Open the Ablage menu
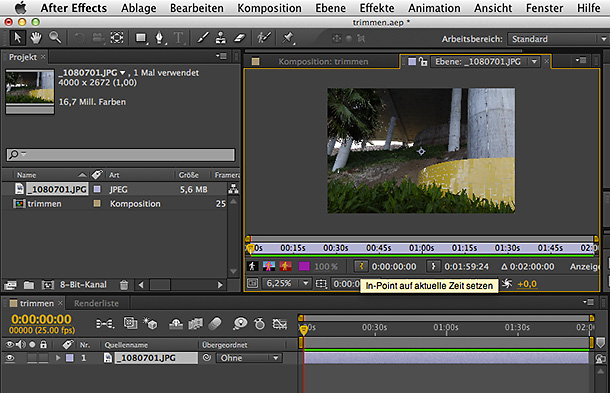This screenshot has width=610, height=393. pos(138,8)
